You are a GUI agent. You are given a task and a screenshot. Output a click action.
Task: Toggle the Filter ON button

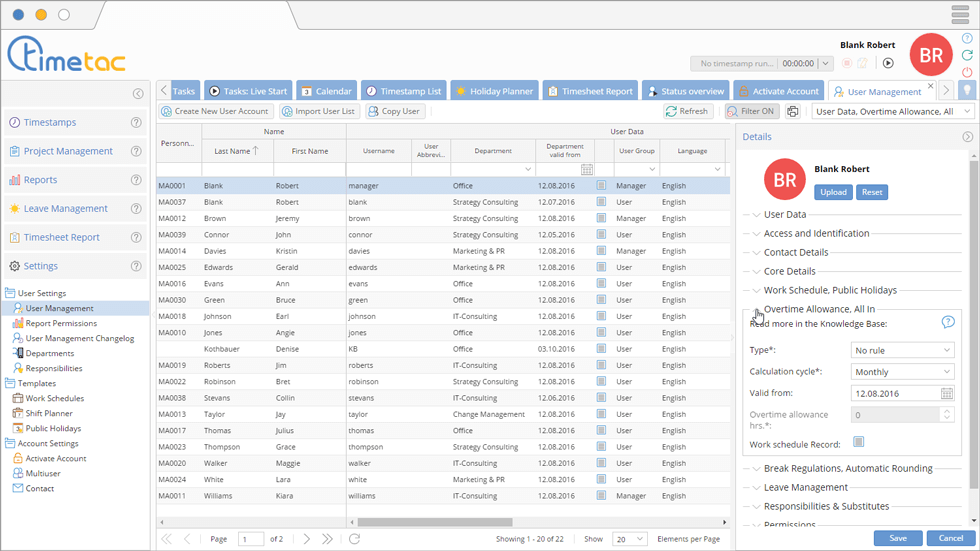[x=752, y=112]
